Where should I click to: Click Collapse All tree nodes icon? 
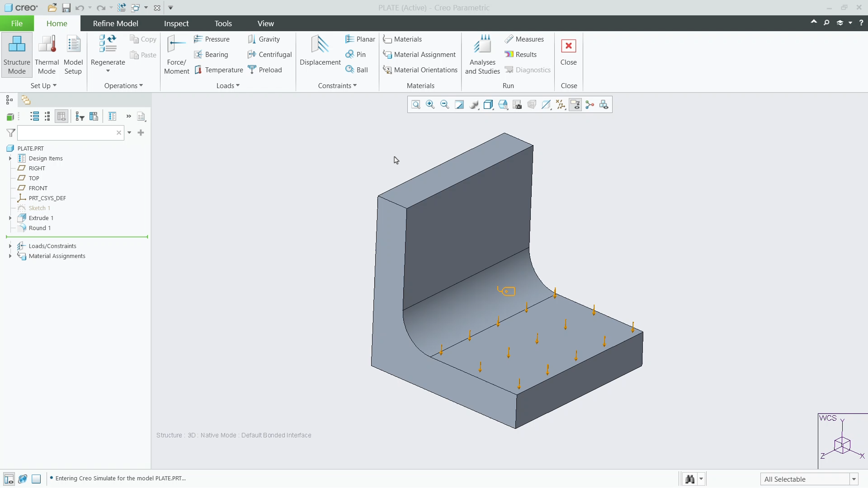coord(47,117)
